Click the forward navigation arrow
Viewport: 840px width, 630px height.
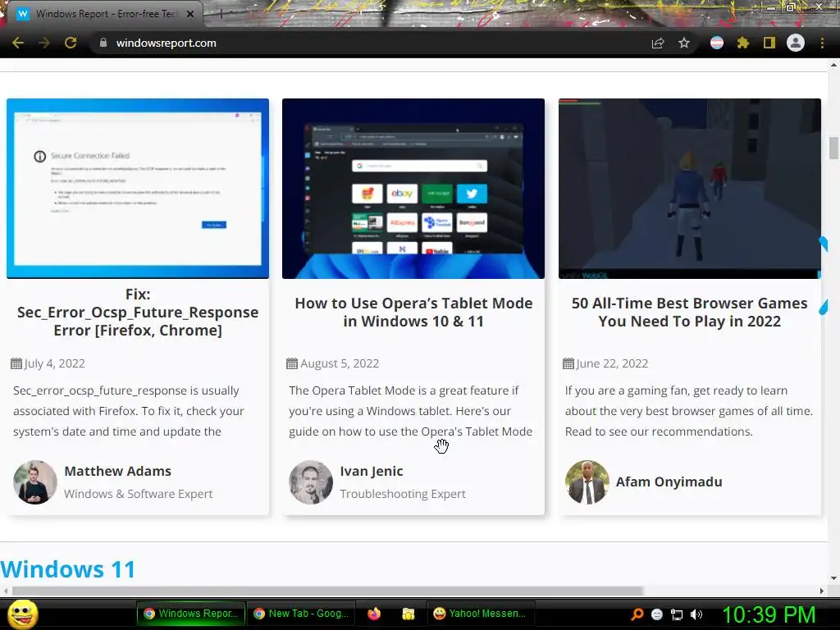tap(44, 43)
